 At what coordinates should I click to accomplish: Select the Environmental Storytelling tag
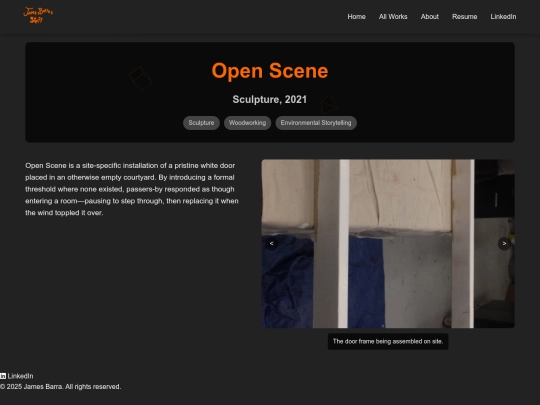click(x=316, y=123)
